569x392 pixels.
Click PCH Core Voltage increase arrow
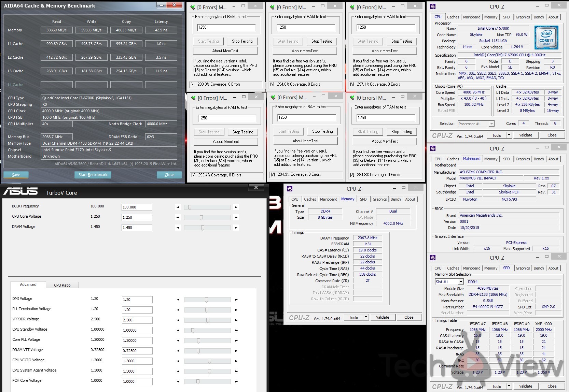(x=236, y=381)
